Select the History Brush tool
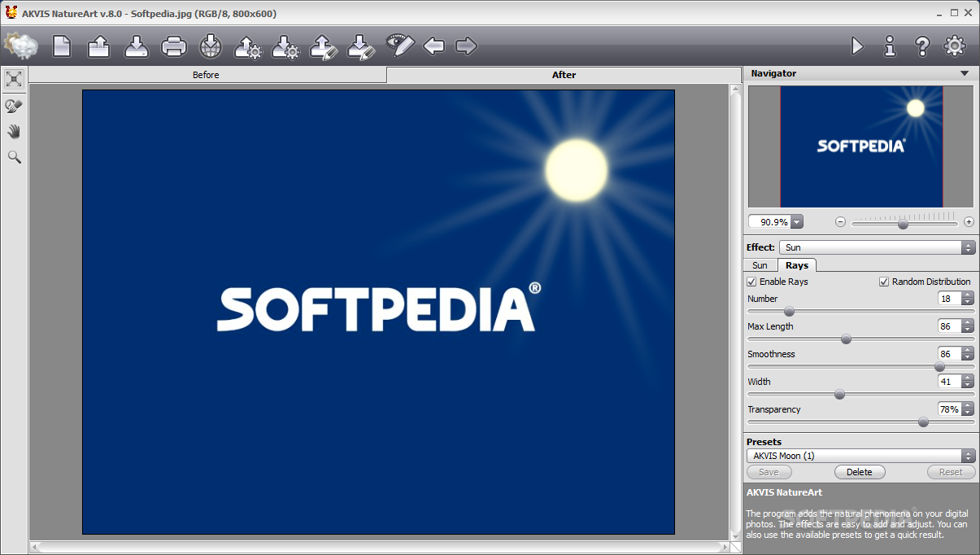980x555 pixels. (x=14, y=106)
